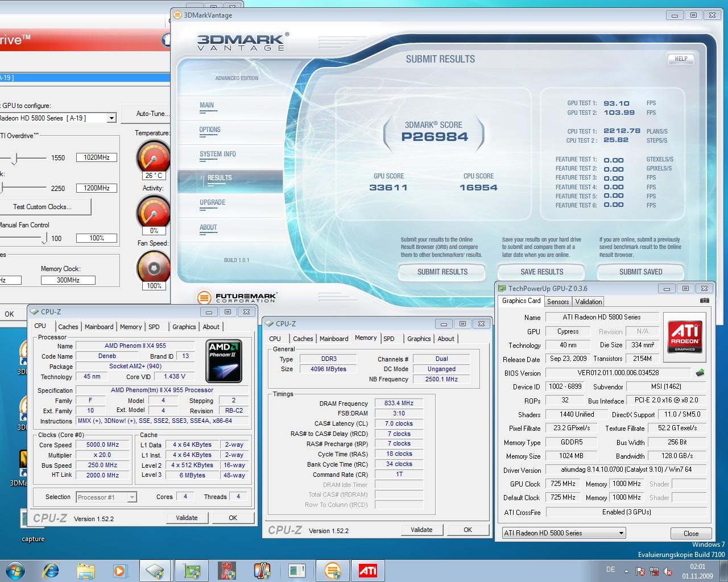728x582 pixels.
Task: Click the AMD Phenom II logo in CPU-Z
Action: (x=224, y=361)
